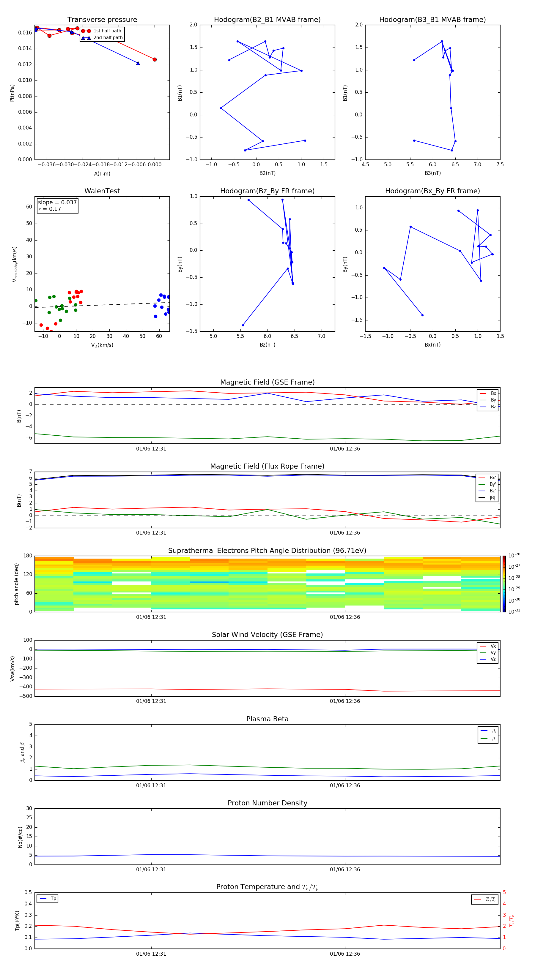Screen dimensions: 535x980
Task: Select "By'" in the Flux Rope legend
Action: click(487, 484)
